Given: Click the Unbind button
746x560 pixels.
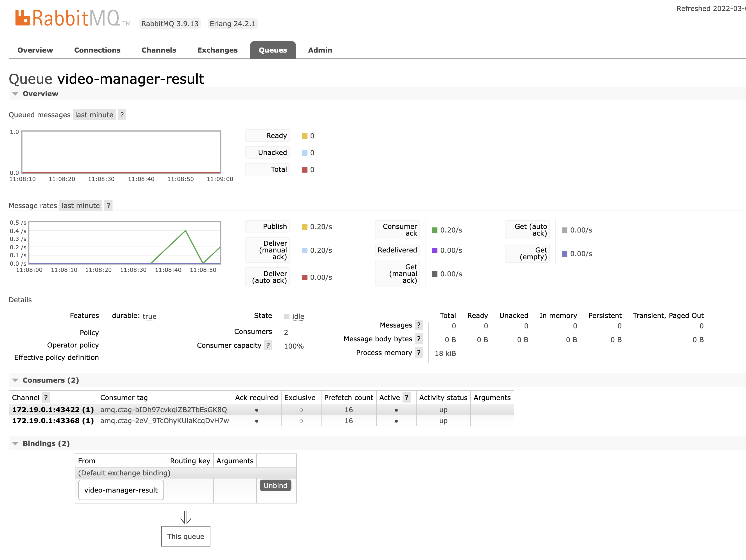Looking at the screenshot, I should (275, 486).
